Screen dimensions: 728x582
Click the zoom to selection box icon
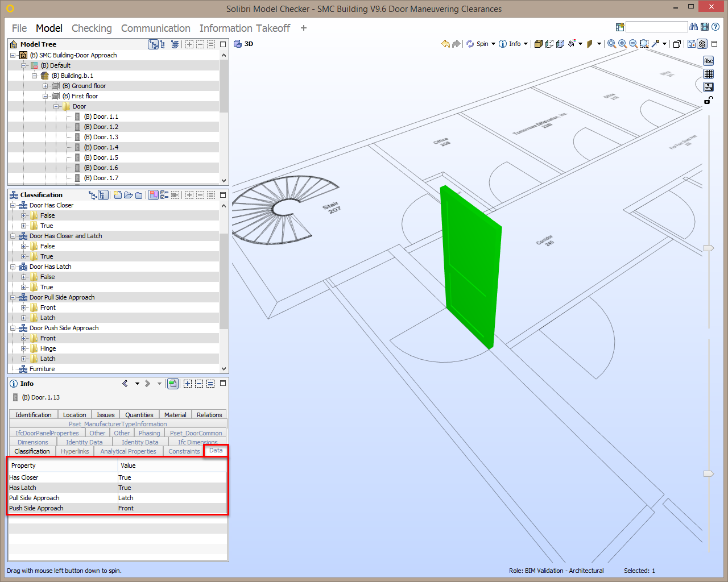tap(644, 44)
